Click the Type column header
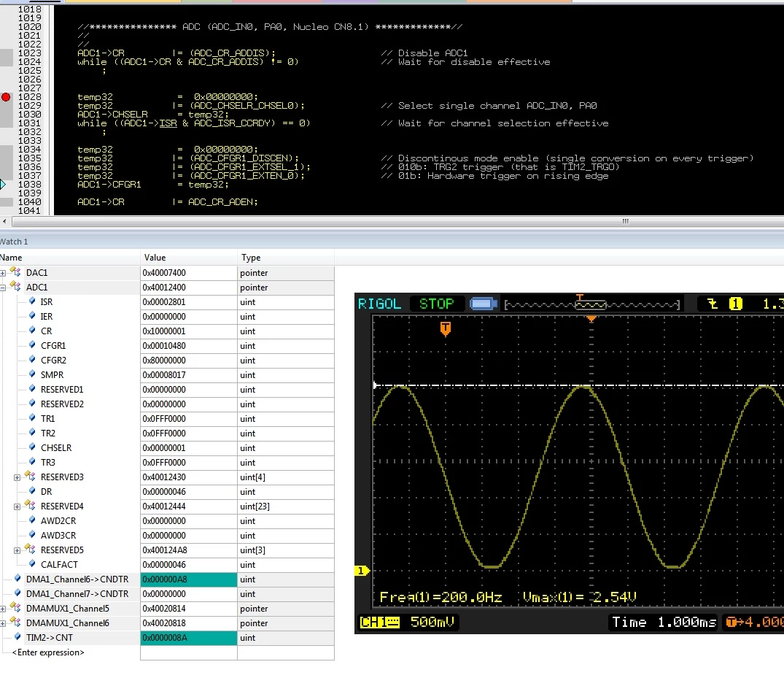 click(285, 258)
